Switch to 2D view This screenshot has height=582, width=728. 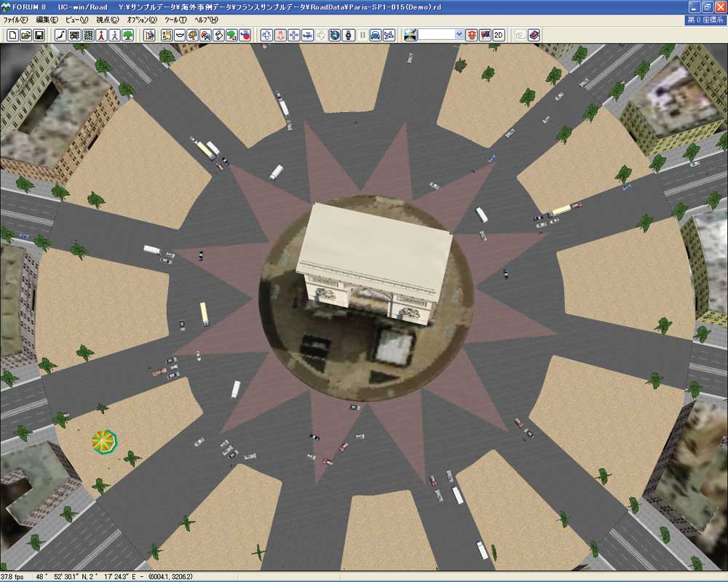pos(499,35)
